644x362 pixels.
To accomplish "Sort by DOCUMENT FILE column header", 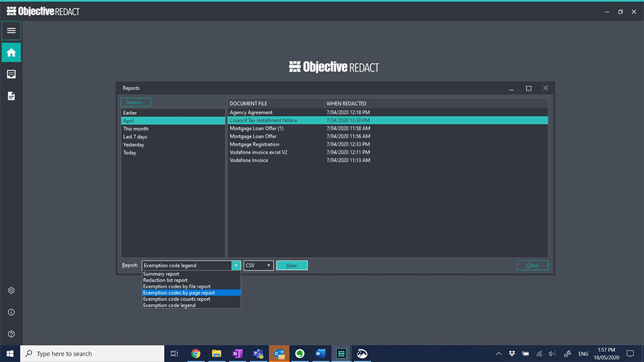I will [x=275, y=103].
